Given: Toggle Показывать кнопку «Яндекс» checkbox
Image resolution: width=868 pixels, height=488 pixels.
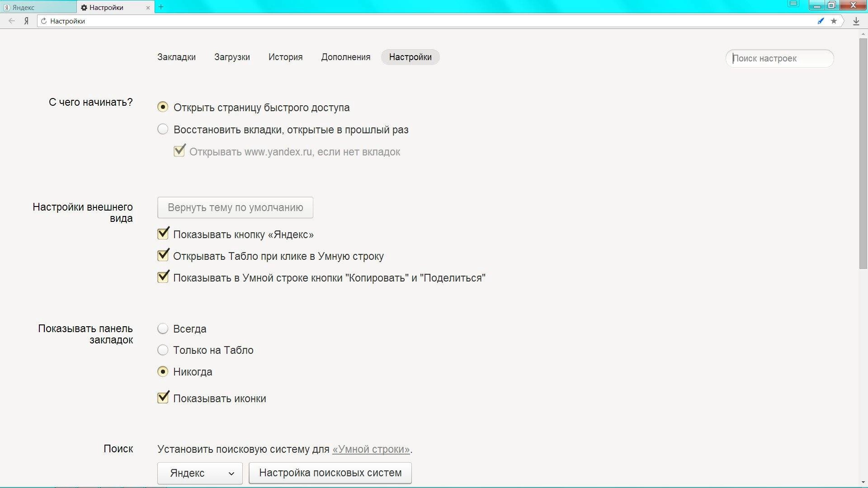Looking at the screenshot, I should pos(163,233).
